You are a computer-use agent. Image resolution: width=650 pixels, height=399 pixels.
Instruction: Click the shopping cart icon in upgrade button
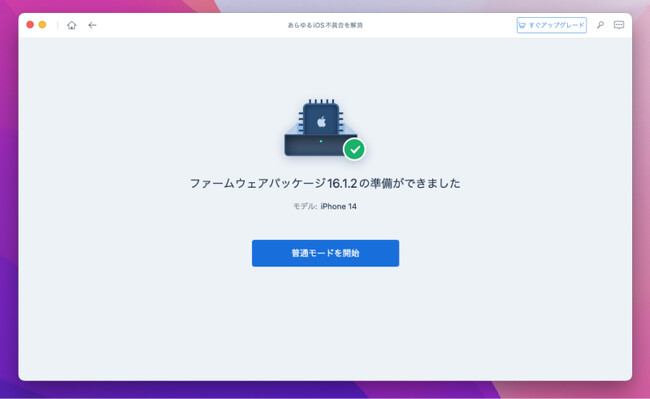pyautogui.click(x=522, y=25)
